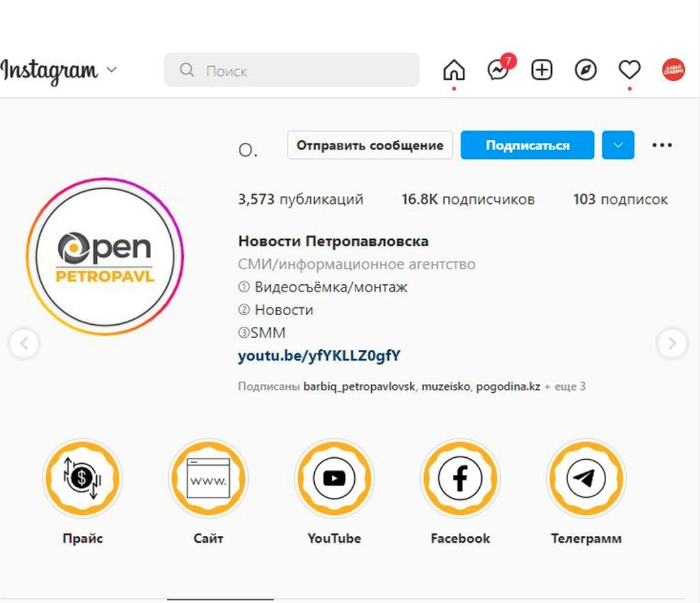Click the new post plus icon
The image size is (700, 603).
[x=541, y=70]
